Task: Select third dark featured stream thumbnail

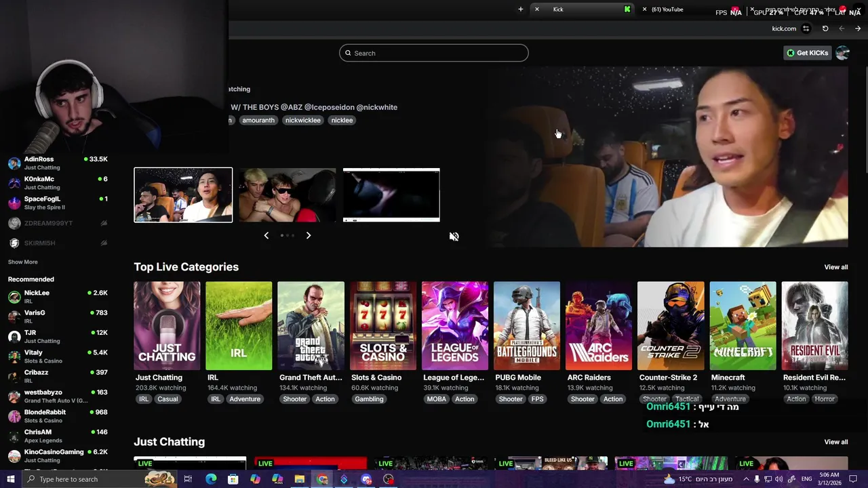Action: [391, 195]
